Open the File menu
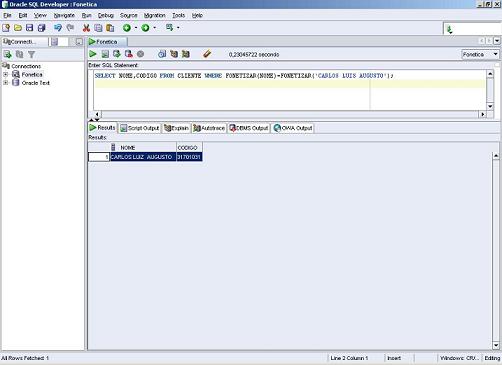 pyautogui.click(x=7, y=15)
